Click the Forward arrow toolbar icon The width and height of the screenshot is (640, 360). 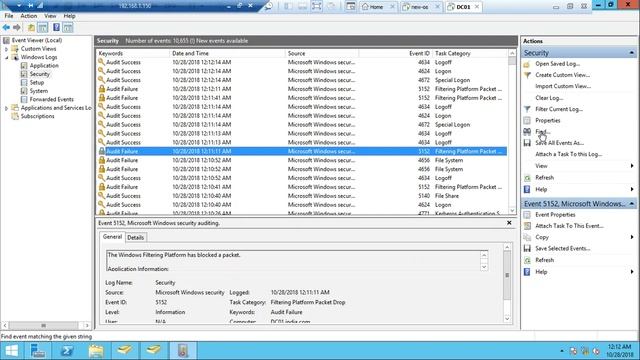17,27
